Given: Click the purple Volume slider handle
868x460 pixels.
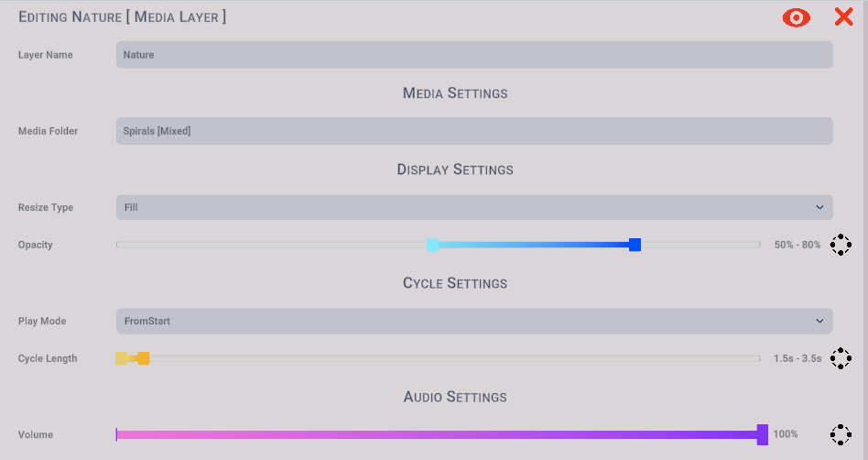Looking at the screenshot, I should tap(763, 434).
